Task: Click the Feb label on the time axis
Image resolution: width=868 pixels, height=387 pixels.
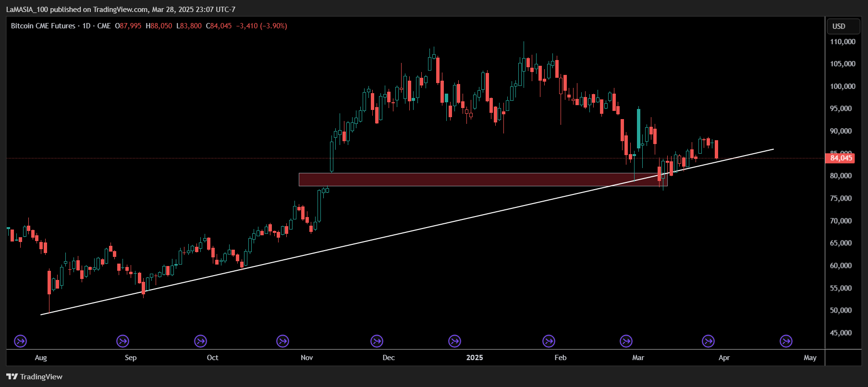Action: pos(561,358)
